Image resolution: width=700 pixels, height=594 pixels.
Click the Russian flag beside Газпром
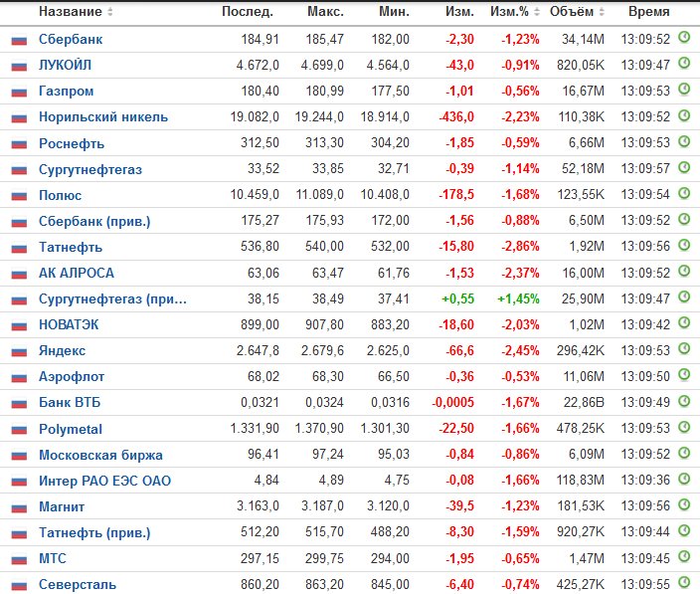tap(19, 92)
